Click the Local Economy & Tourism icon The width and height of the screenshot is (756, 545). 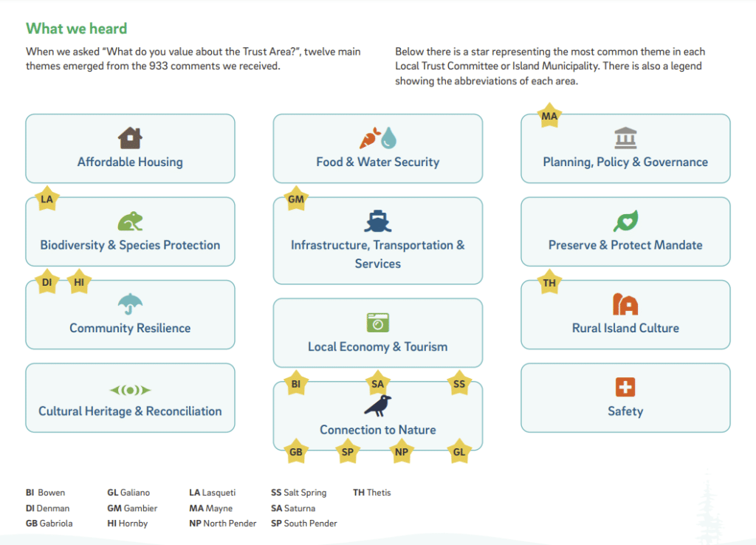pos(378,323)
